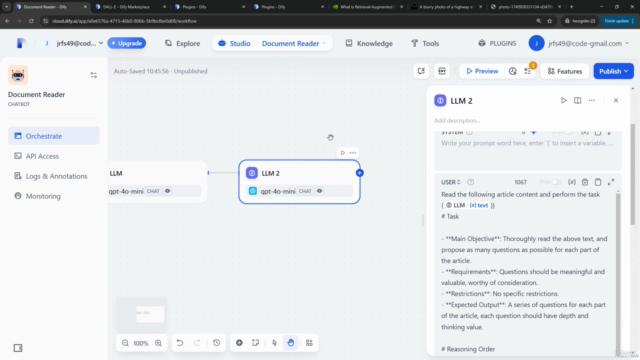Click the LLM text variable chip
Image resolution: width=640 pixels, height=360 pixels.
pyautogui.click(x=467, y=205)
